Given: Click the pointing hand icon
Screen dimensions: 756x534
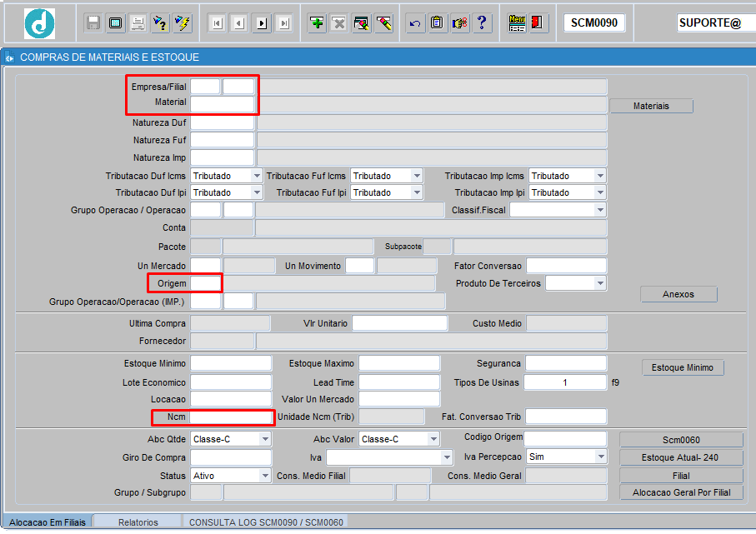Looking at the screenshot, I should [x=459, y=23].
